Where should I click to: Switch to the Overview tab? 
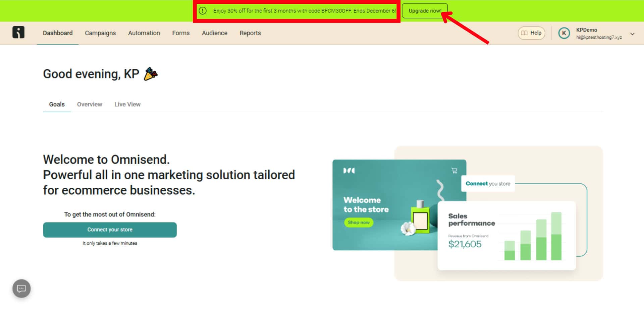point(90,104)
